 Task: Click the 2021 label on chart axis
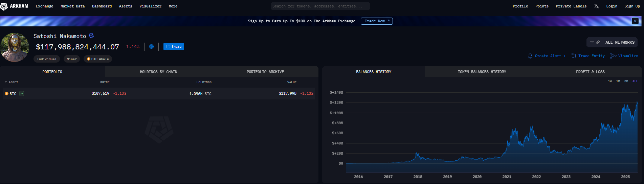(x=507, y=177)
